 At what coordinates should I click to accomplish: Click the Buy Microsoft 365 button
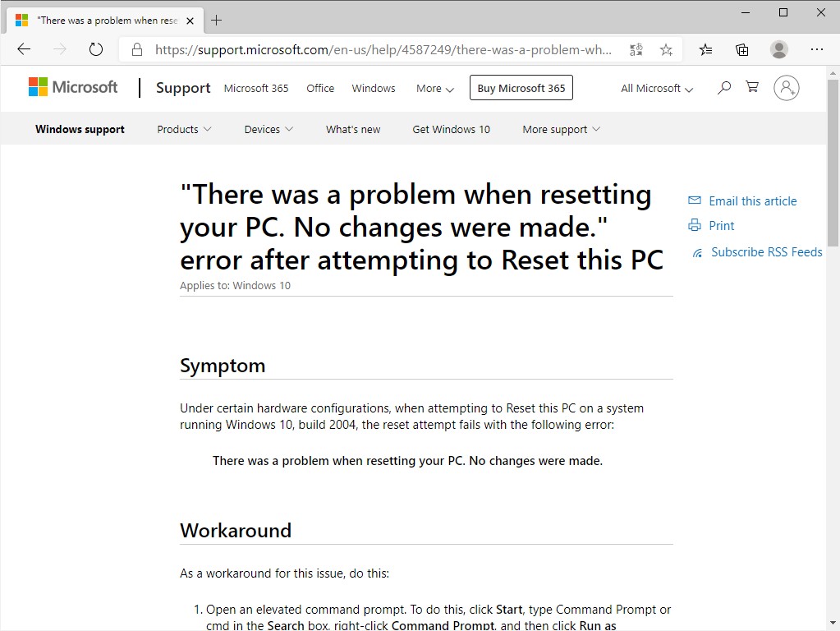click(x=521, y=88)
